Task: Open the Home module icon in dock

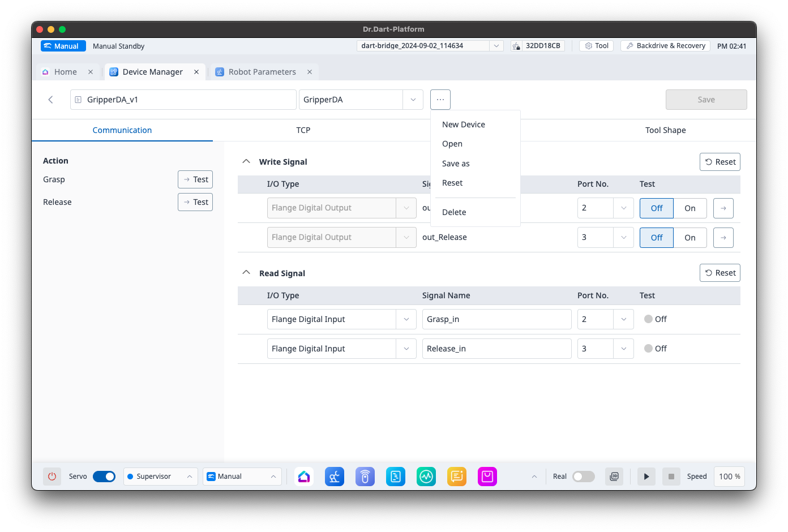Action: [x=304, y=477]
